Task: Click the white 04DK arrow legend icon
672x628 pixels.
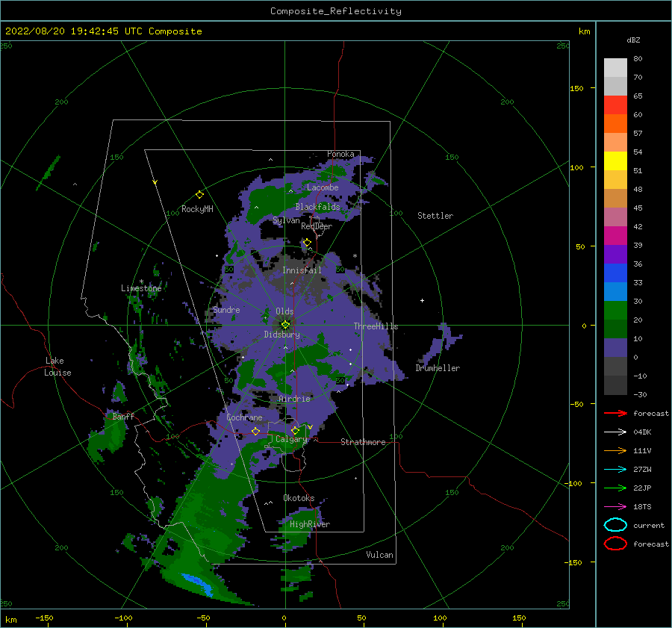Action: [615, 432]
